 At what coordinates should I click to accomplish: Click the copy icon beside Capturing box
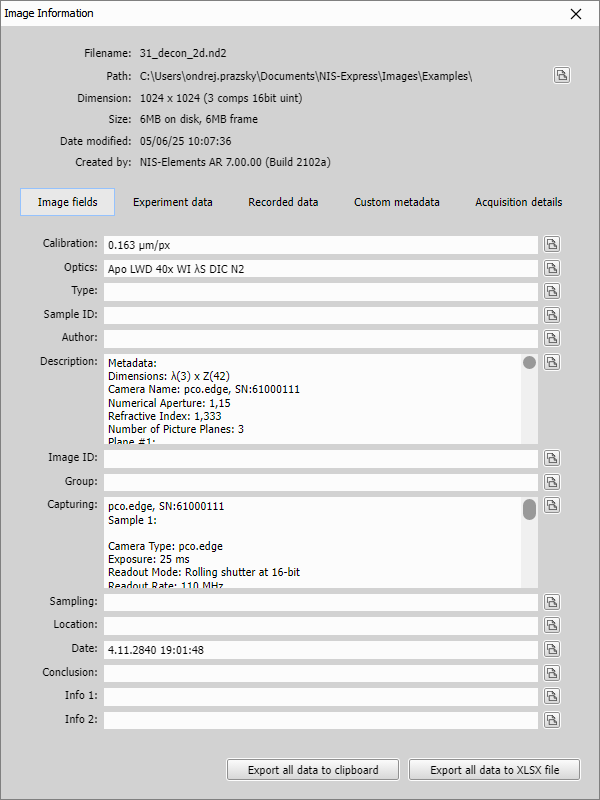552,506
